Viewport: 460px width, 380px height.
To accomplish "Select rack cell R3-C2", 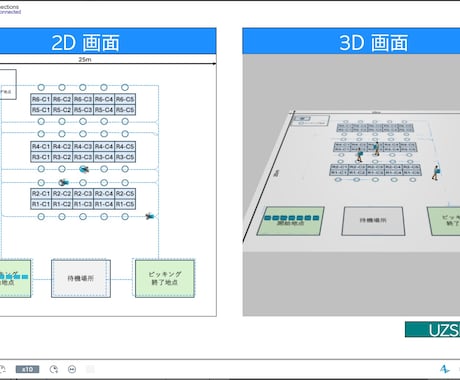I will click(62, 157).
